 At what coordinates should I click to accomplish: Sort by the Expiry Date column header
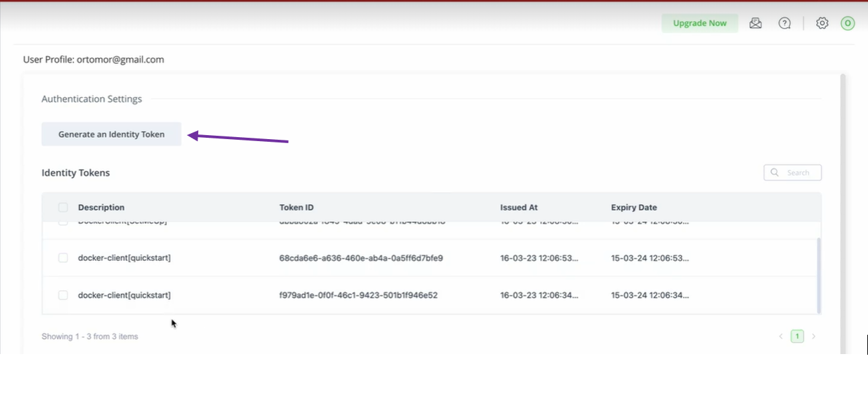[634, 208]
